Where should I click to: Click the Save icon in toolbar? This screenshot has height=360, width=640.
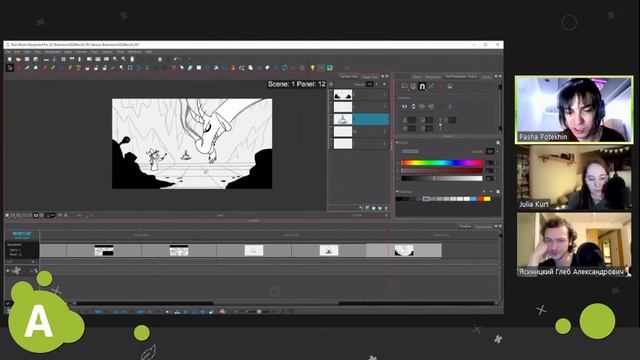27,59
